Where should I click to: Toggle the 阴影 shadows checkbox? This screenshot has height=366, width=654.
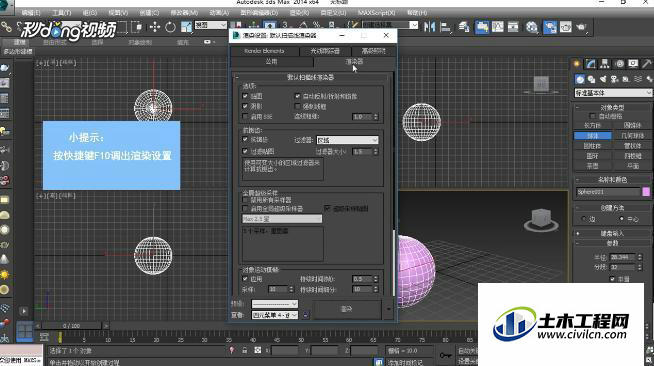245,106
